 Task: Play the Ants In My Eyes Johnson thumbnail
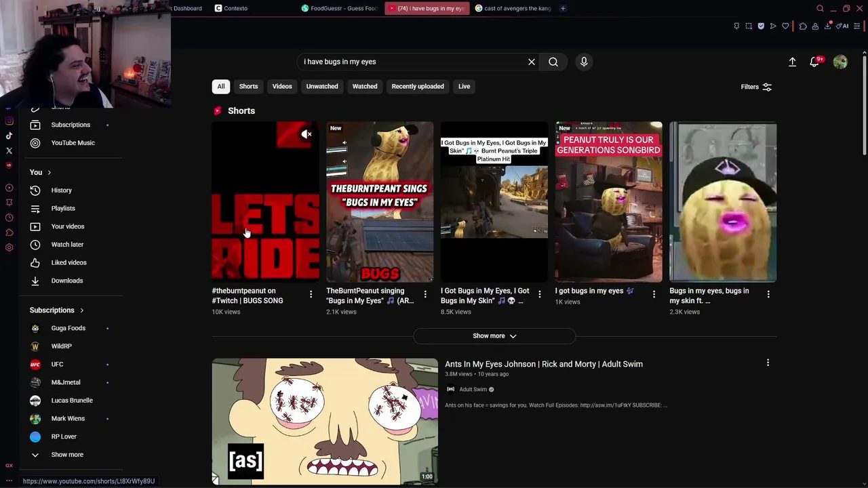[x=325, y=422]
